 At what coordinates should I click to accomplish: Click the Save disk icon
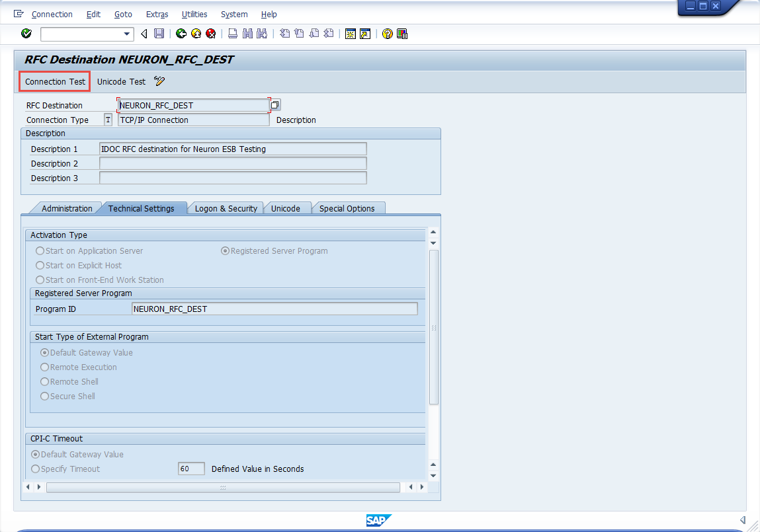point(159,34)
